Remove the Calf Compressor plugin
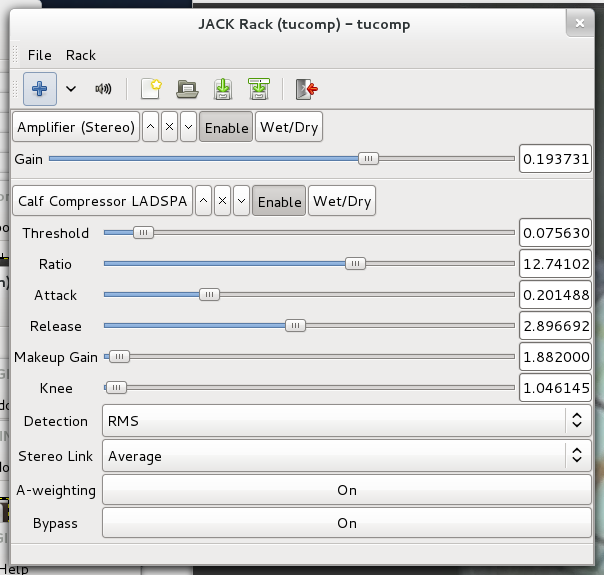The height and width of the screenshot is (575, 604). pyautogui.click(x=222, y=201)
